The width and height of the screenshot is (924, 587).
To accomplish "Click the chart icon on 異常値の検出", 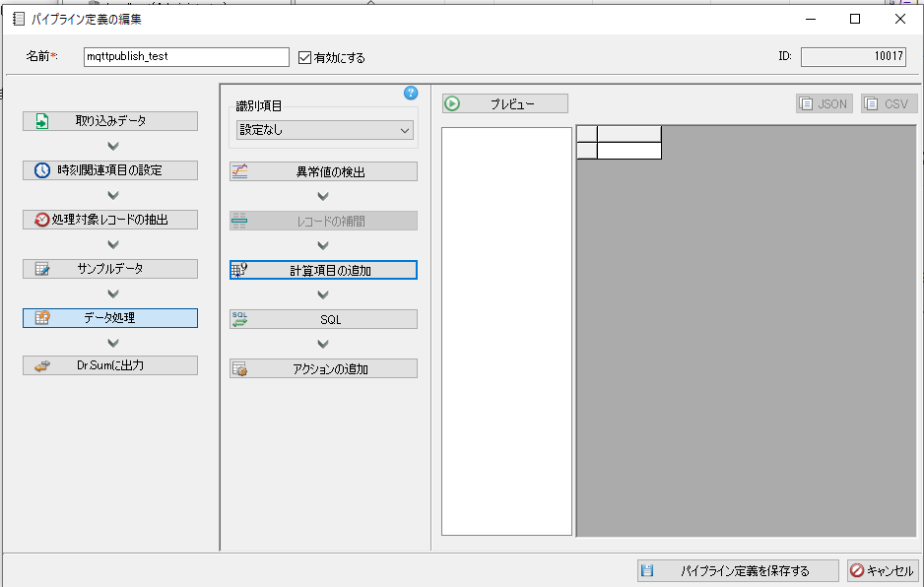I will [x=239, y=171].
